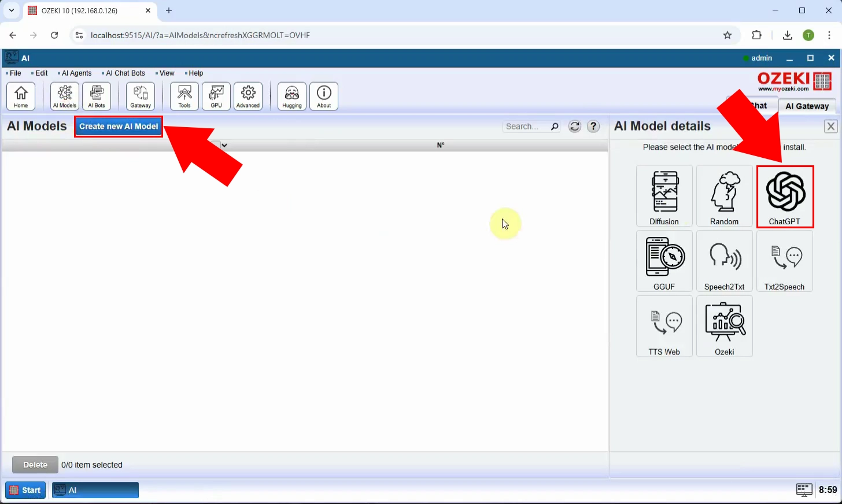This screenshot has height=504, width=842.
Task: Click the Delete button
Action: tap(35, 465)
